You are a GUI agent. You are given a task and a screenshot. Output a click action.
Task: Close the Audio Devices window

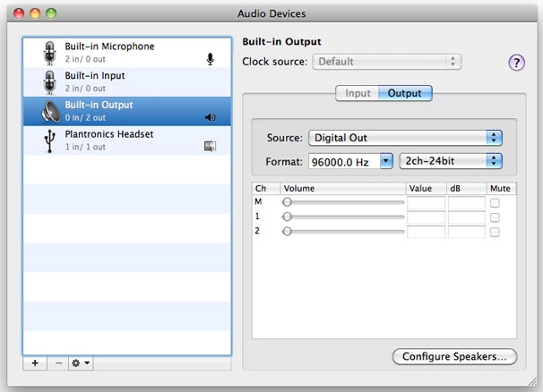(19, 13)
